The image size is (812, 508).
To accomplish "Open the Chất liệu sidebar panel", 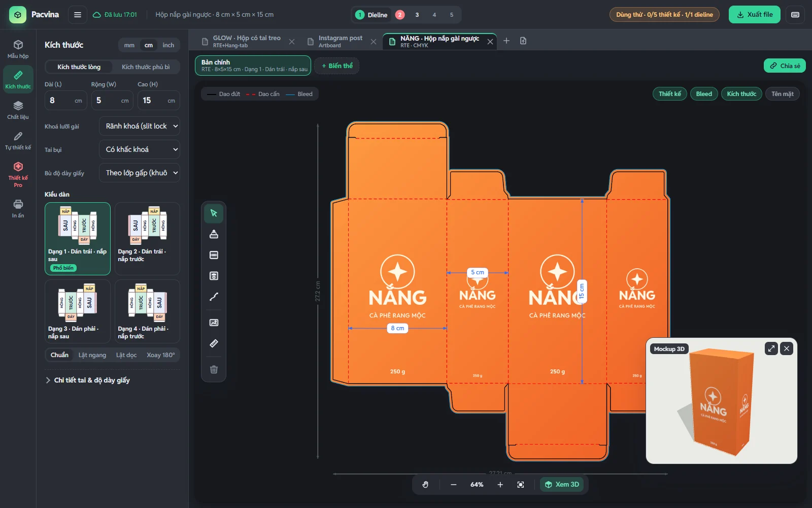I will tap(18, 110).
